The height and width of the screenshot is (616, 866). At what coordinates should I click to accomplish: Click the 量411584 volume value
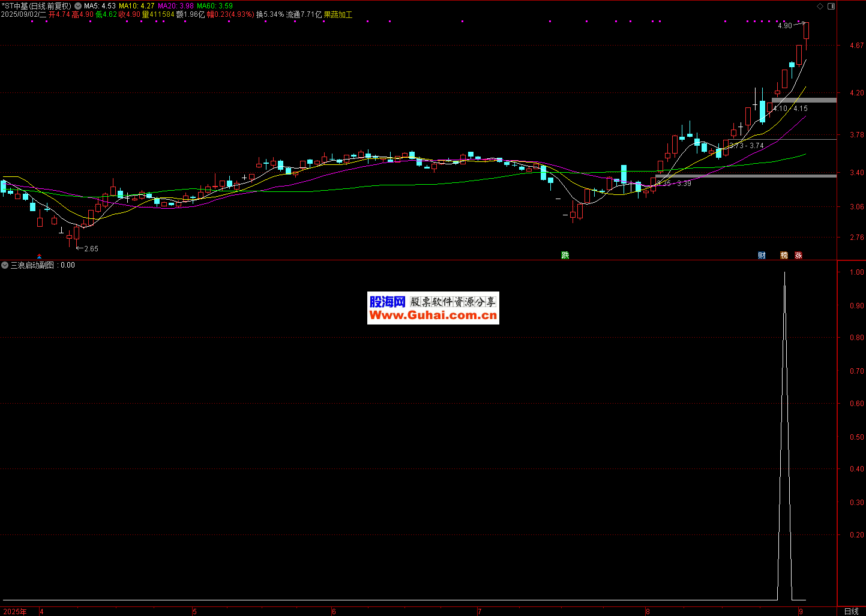(x=158, y=14)
